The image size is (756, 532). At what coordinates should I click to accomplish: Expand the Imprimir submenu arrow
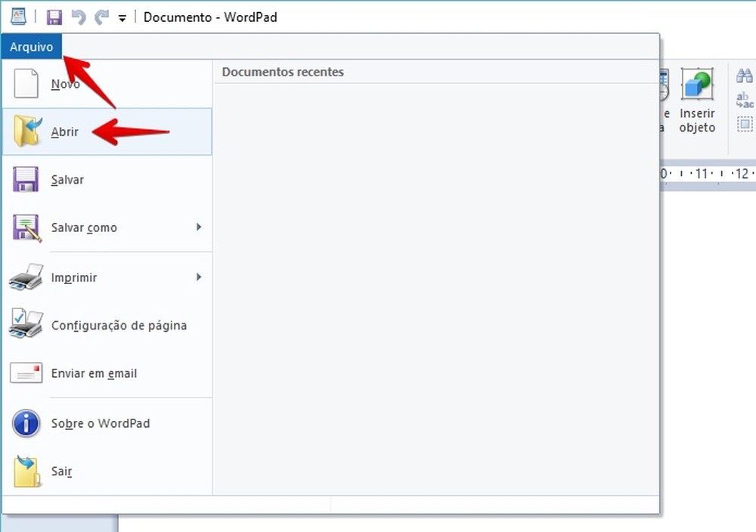[199, 277]
